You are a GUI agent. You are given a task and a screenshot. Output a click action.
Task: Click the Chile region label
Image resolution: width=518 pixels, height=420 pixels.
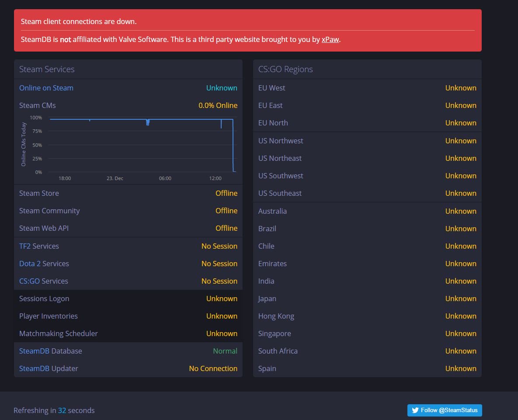(266, 246)
